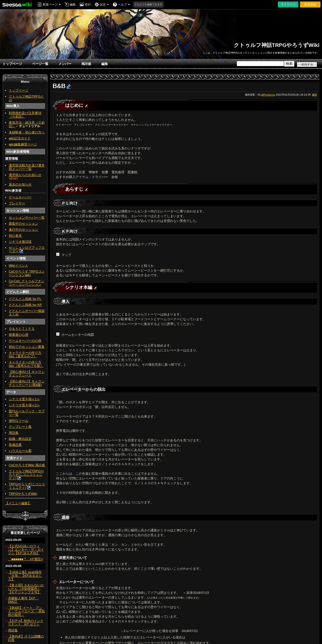The height and width of the screenshot is (644, 322).
Task: Open 便利なツール link
Action: [x=19, y=421]
